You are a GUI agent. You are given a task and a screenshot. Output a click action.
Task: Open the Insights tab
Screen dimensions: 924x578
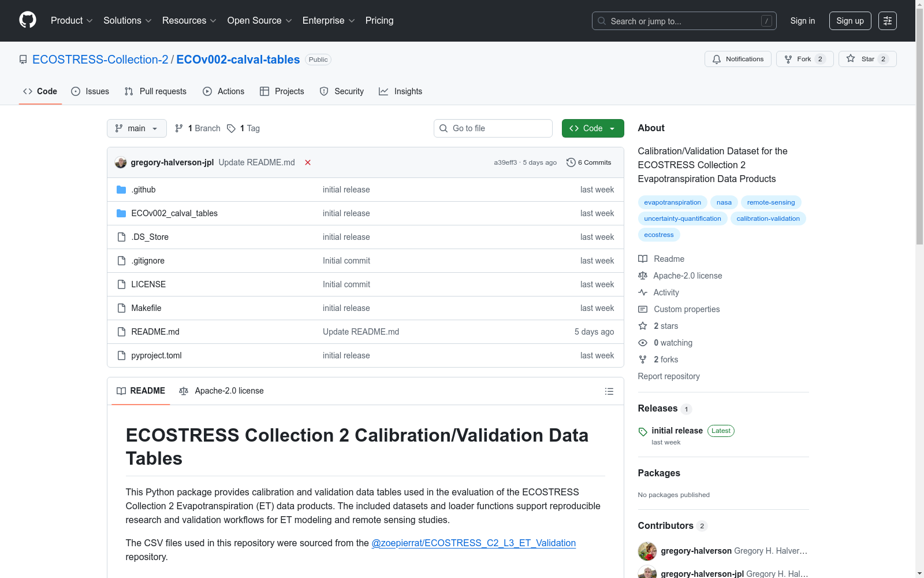(400, 91)
